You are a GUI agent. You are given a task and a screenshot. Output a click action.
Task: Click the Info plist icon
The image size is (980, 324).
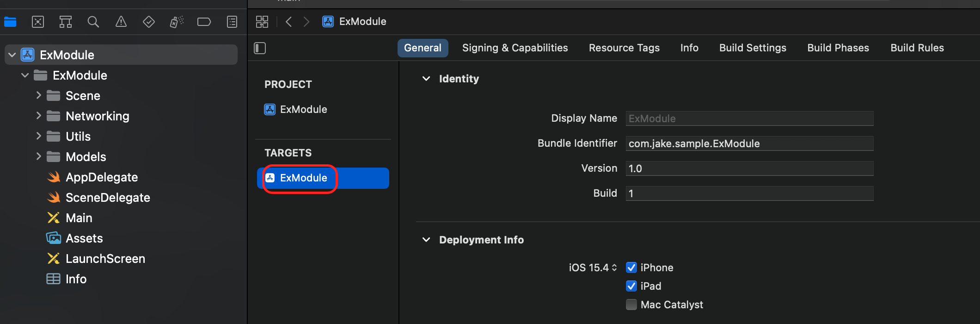(x=54, y=279)
